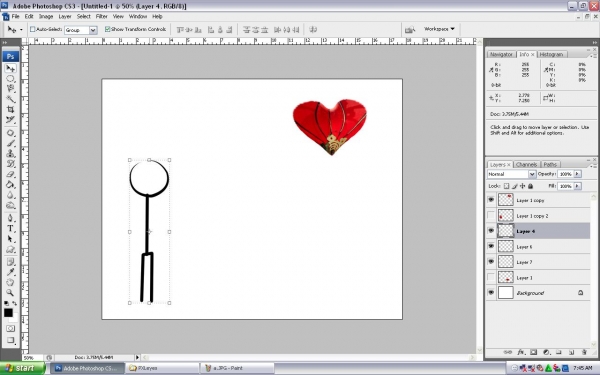Hide Layer 4 using its eye icon
This screenshot has height=375, width=600.
(x=491, y=231)
